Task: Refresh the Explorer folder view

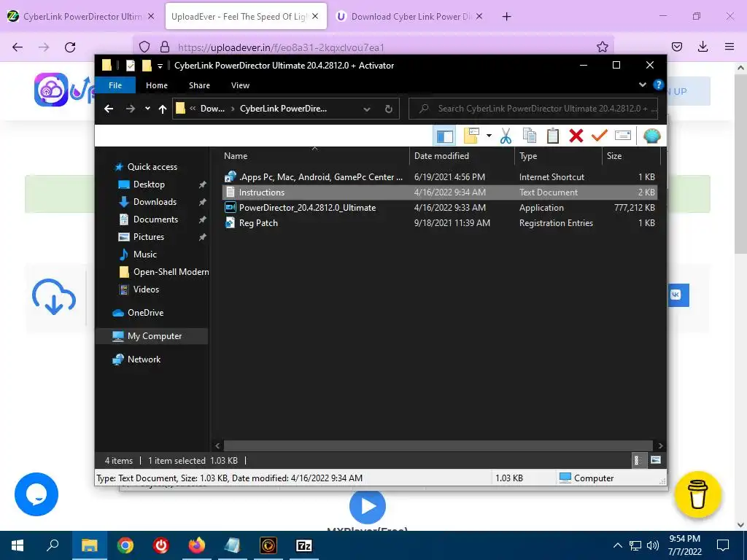Action: (x=389, y=109)
